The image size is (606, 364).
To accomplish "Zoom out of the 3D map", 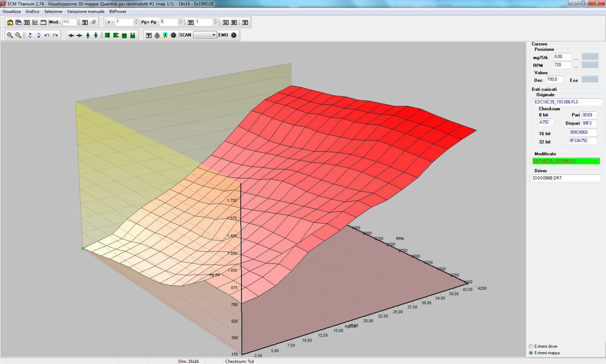I will (x=18, y=35).
